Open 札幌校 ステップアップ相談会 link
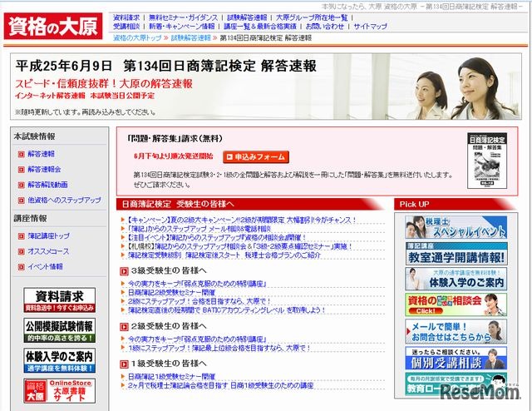 pos(240,246)
